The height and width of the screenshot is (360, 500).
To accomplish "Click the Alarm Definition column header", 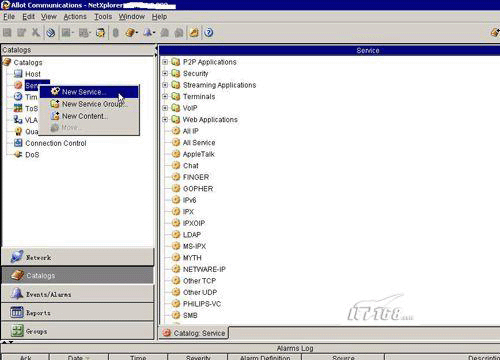I will pyautogui.click(x=265, y=357).
